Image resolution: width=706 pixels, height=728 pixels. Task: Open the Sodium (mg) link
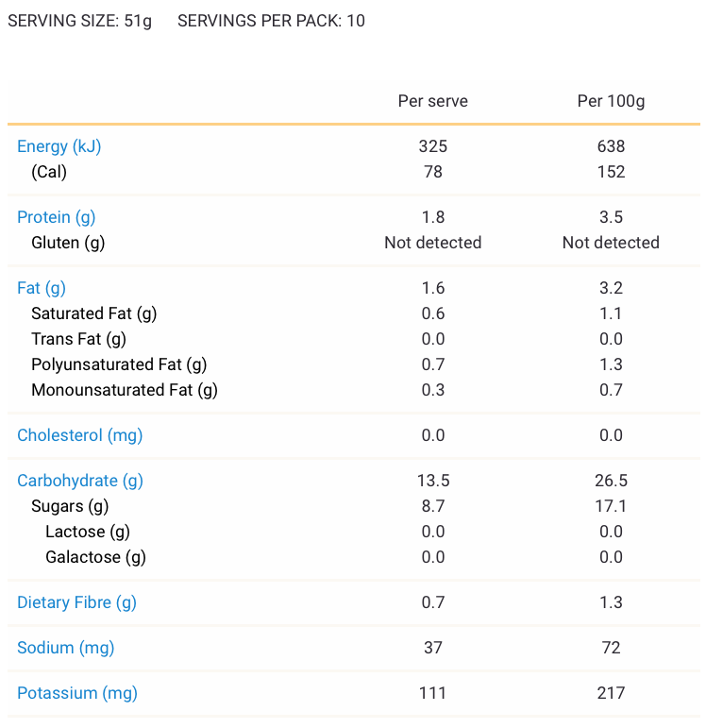coord(65,648)
